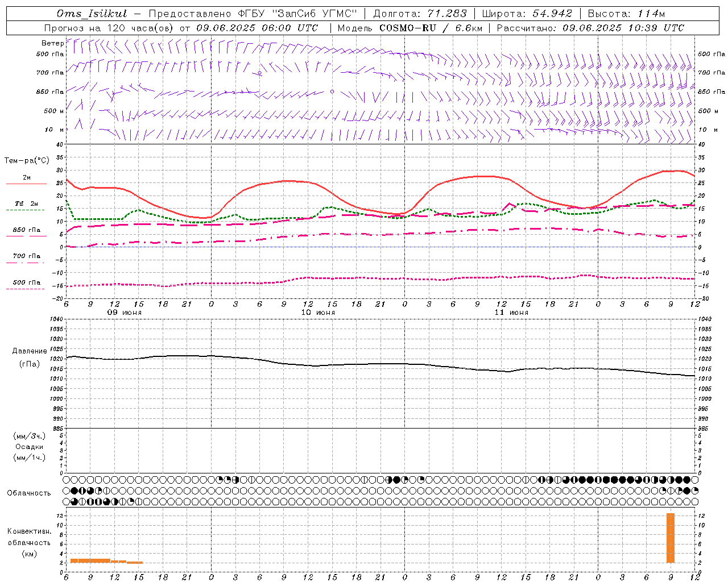
Task: Click the solid red 2м legend line
Action: click(26, 184)
